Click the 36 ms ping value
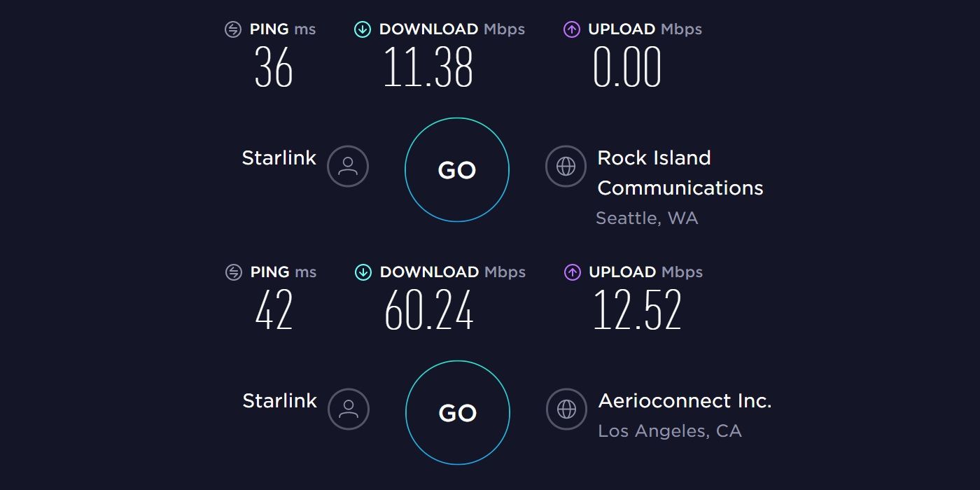Screen dimensions: 980x490 pyautogui.click(x=273, y=66)
